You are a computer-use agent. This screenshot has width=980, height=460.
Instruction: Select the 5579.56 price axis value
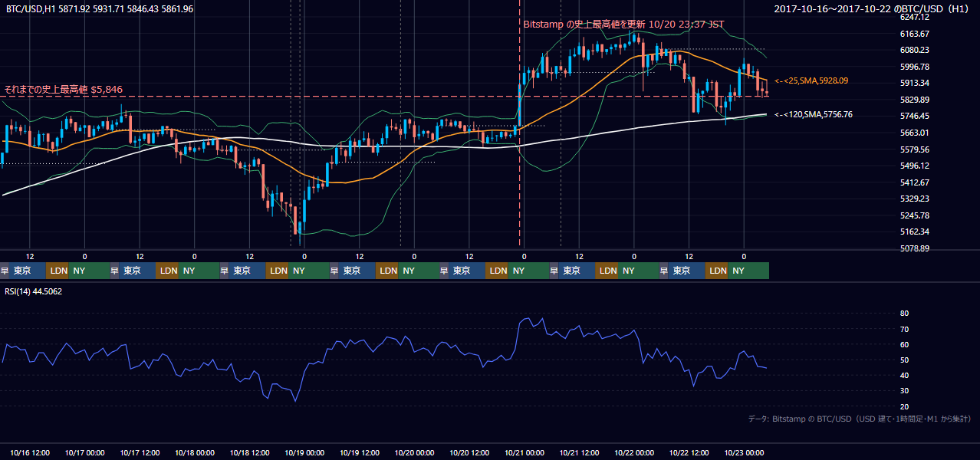[x=915, y=149]
